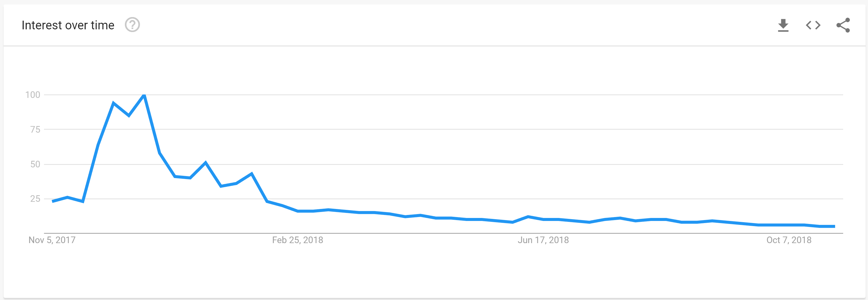
Task: Select the "Jun 17, 2018" axis label
Action: tap(543, 240)
